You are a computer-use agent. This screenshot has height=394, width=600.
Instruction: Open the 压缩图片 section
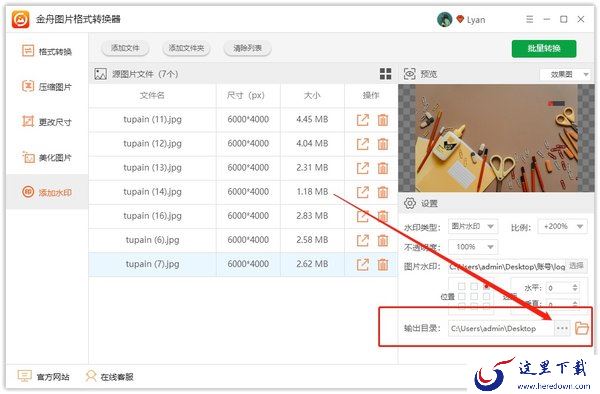[47, 87]
